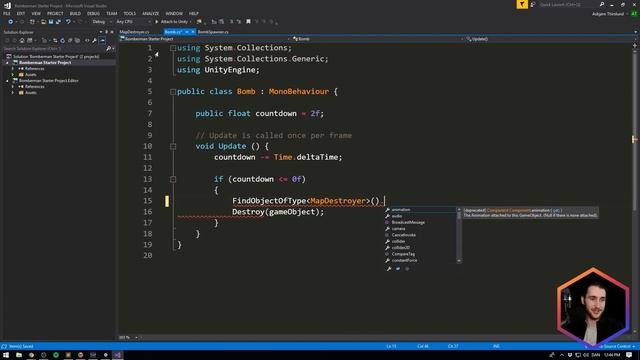This screenshot has height=360, width=640.
Task: Select 'animation' in the IntelliSense list
Action: pos(420,210)
